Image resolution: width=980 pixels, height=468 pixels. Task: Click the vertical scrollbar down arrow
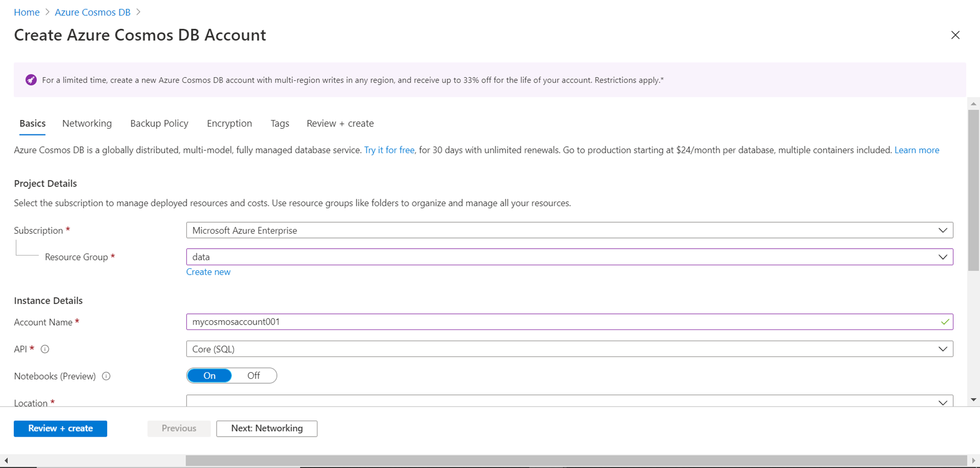974,400
